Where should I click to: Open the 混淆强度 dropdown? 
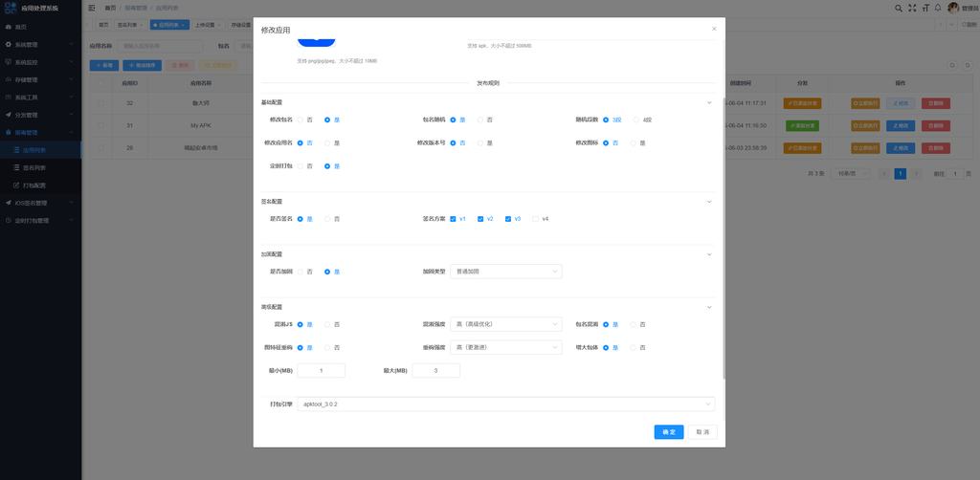505,324
